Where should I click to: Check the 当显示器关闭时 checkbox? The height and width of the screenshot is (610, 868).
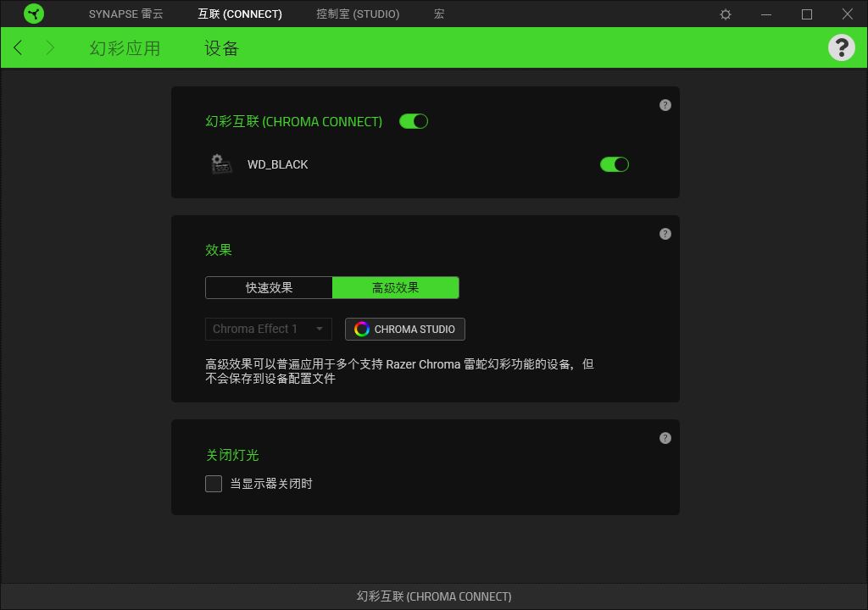click(x=214, y=483)
